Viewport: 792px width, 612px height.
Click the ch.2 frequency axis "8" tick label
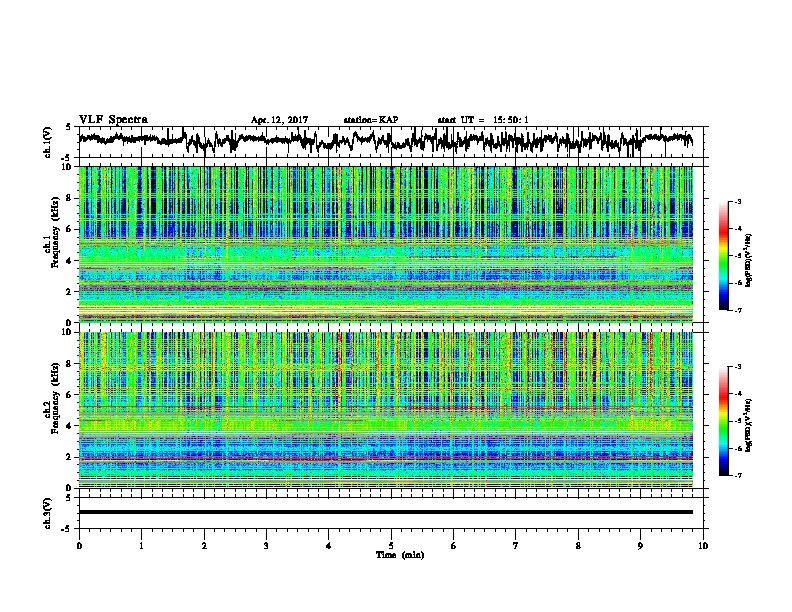pos(70,364)
